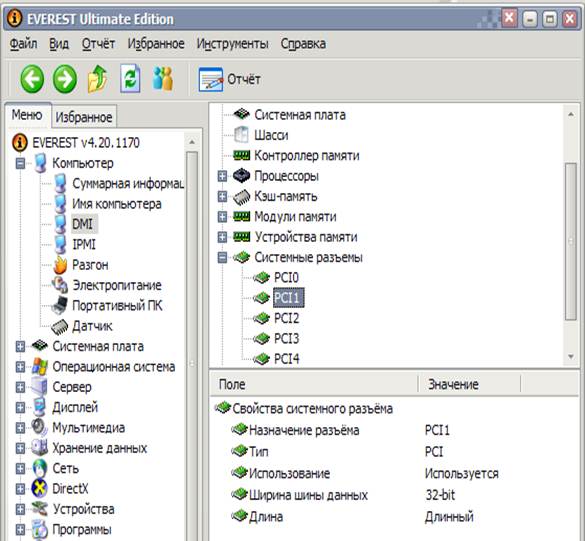Screen dimensions: 585x541
Task: Click the Датчик chip icon
Action: coord(60,326)
